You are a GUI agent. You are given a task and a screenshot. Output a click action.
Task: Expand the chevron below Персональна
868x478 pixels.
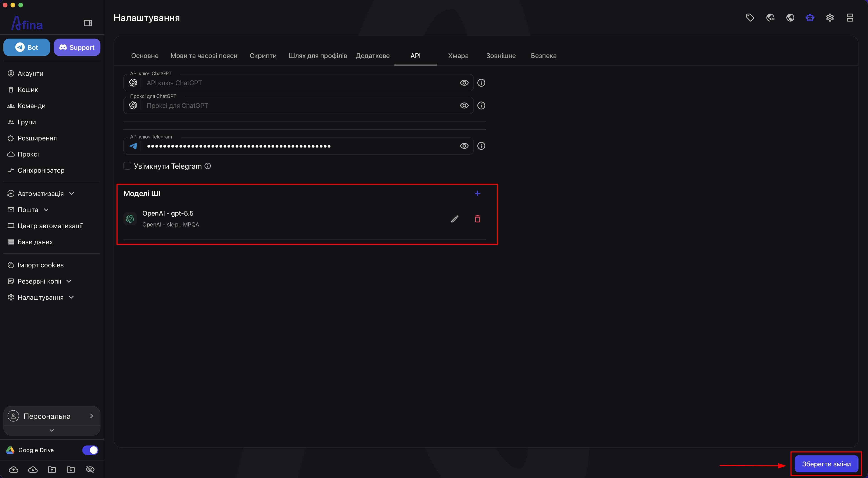click(52, 431)
